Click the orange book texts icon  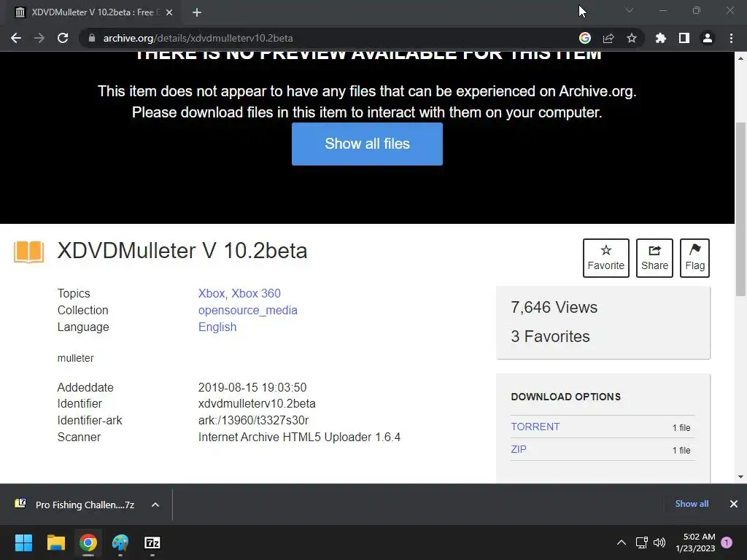click(28, 252)
